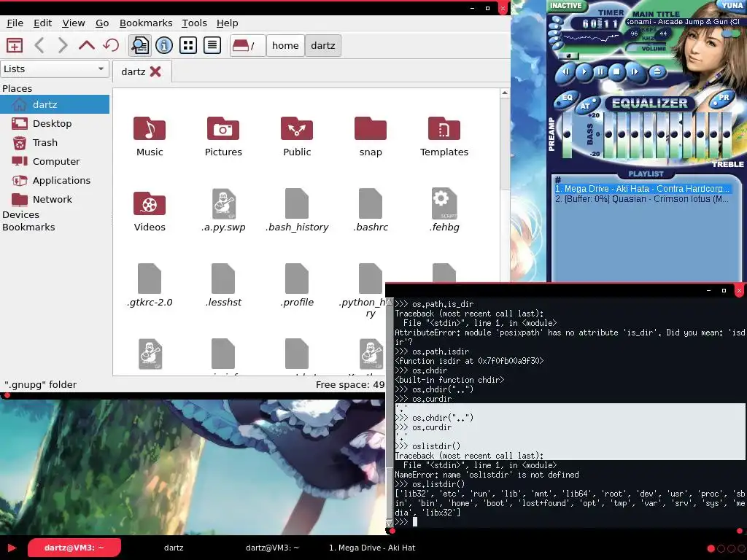Switch to icon grid view
Image resolution: width=747 pixels, height=560 pixels.
(188, 45)
